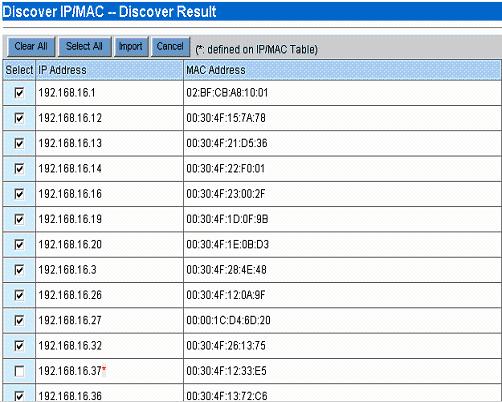The width and height of the screenshot is (502, 402).
Task: Click the Cancel button
Action: (170, 46)
